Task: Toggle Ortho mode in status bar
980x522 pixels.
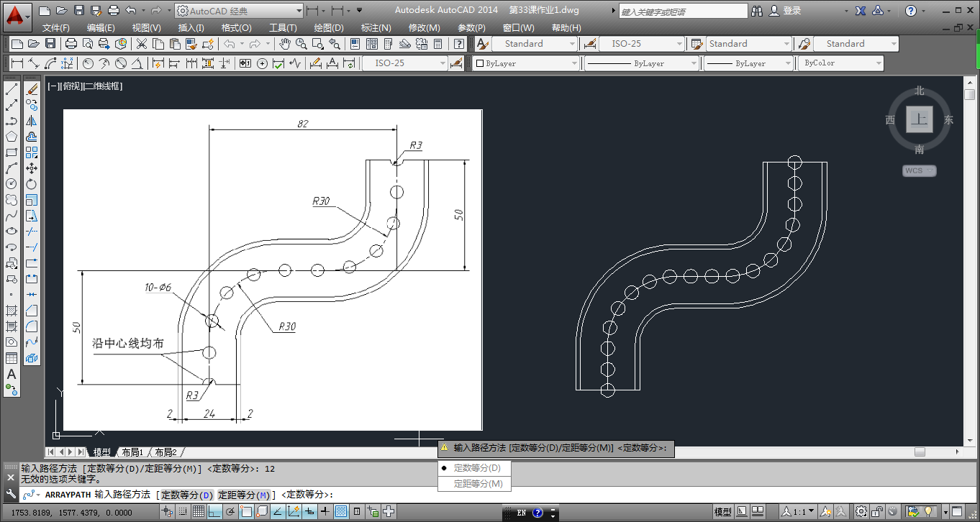Action: (214, 512)
